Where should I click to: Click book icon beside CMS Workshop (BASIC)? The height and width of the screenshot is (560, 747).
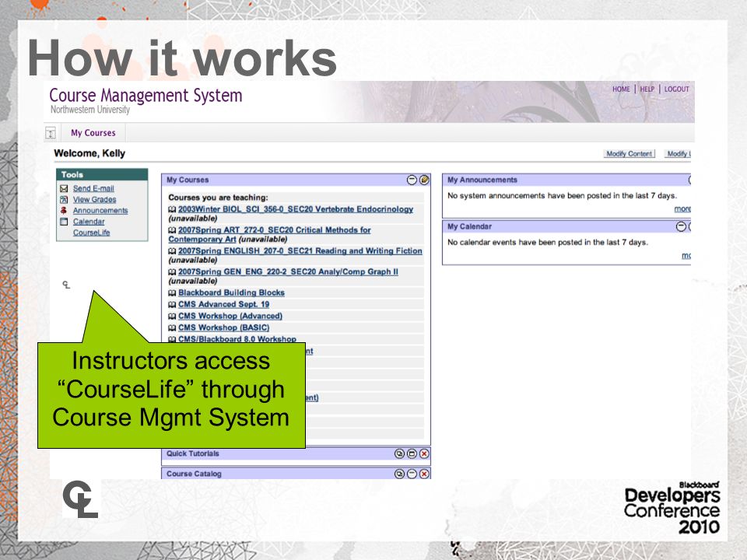tap(173, 328)
